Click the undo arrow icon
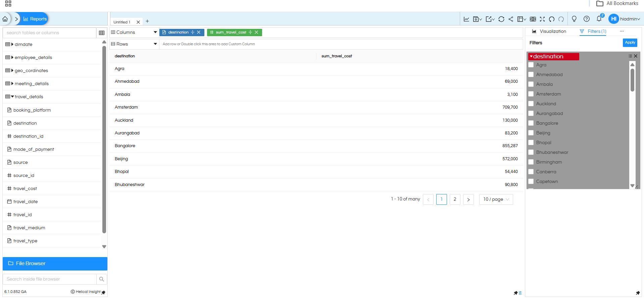Screen dimensions: 644x303 (x=552, y=19)
